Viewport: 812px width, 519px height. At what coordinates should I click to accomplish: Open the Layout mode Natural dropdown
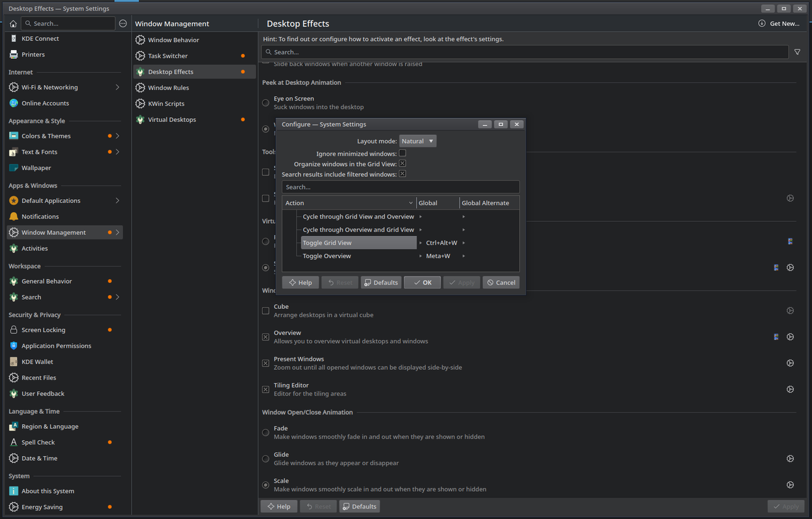[417, 141]
